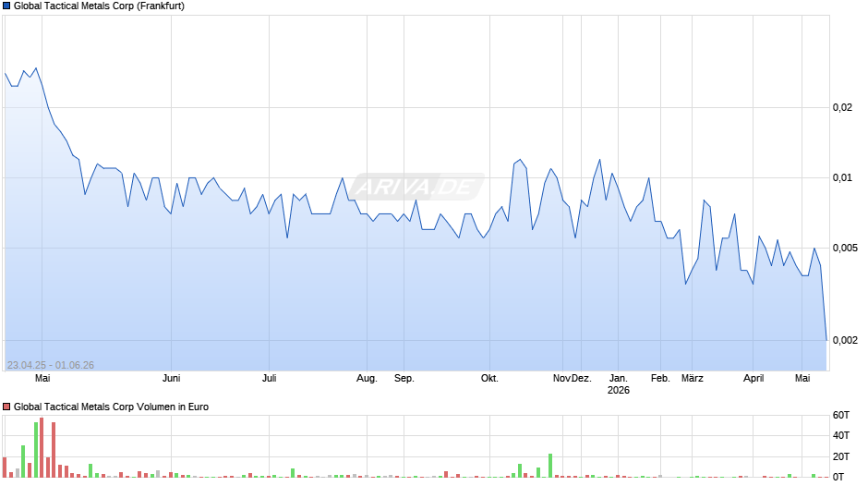Click the volume axis label '40T'
The height and width of the screenshot is (486, 868).
(841, 435)
